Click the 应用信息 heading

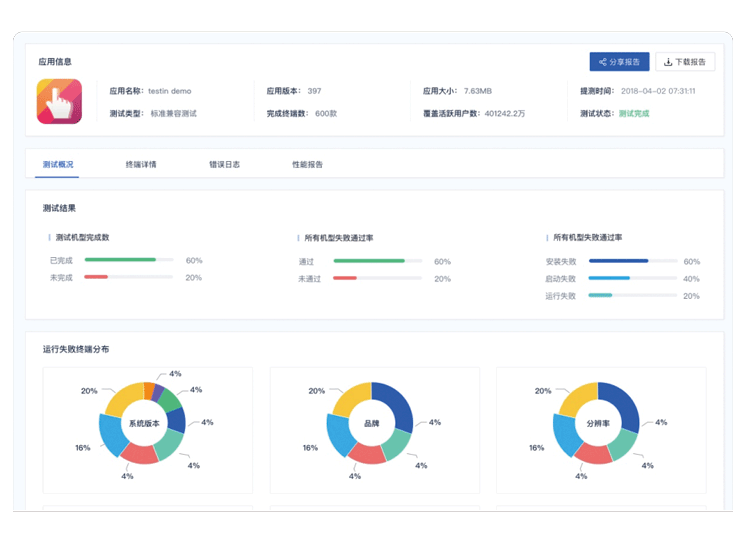point(55,62)
